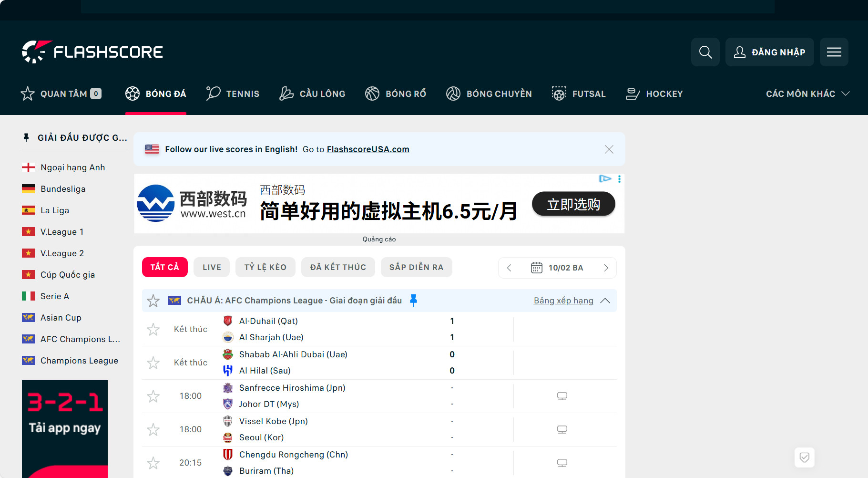Viewport: 868px width, 478px height.
Task: Click the privacy shield badge
Action: tap(805, 457)
